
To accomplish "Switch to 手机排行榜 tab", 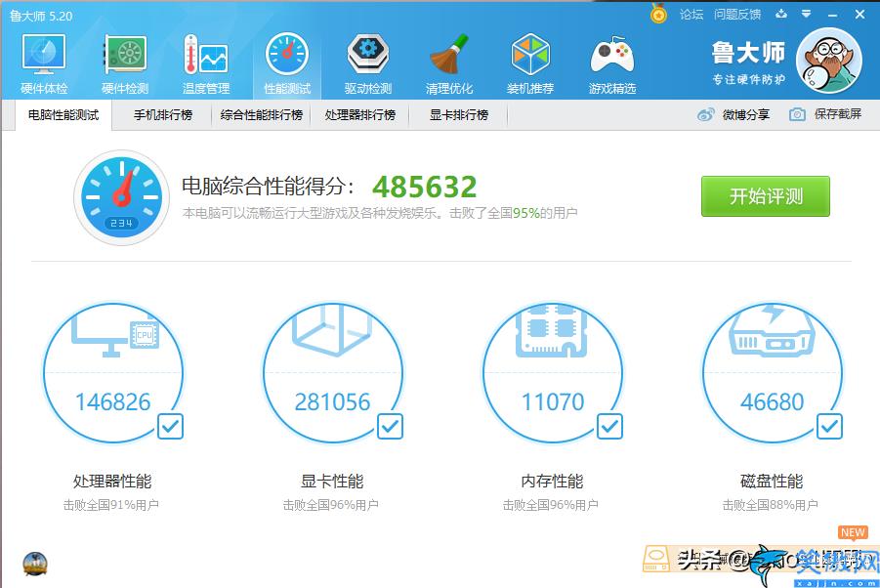I will click(x=163, y=115).
